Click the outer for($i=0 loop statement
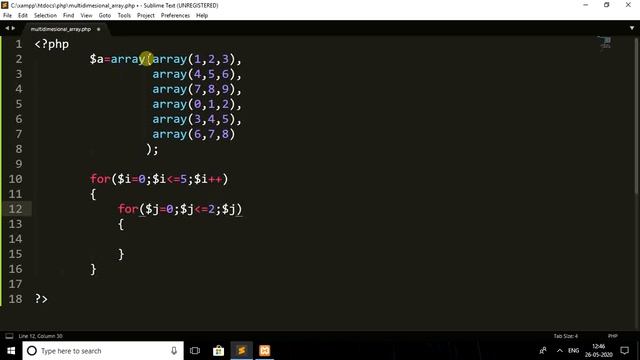 point(159,179)
